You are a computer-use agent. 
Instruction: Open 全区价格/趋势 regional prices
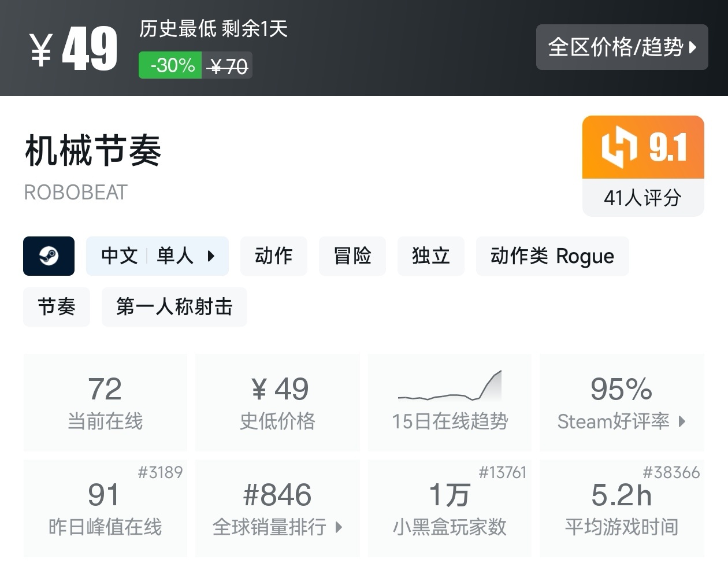tap(622, 47)
